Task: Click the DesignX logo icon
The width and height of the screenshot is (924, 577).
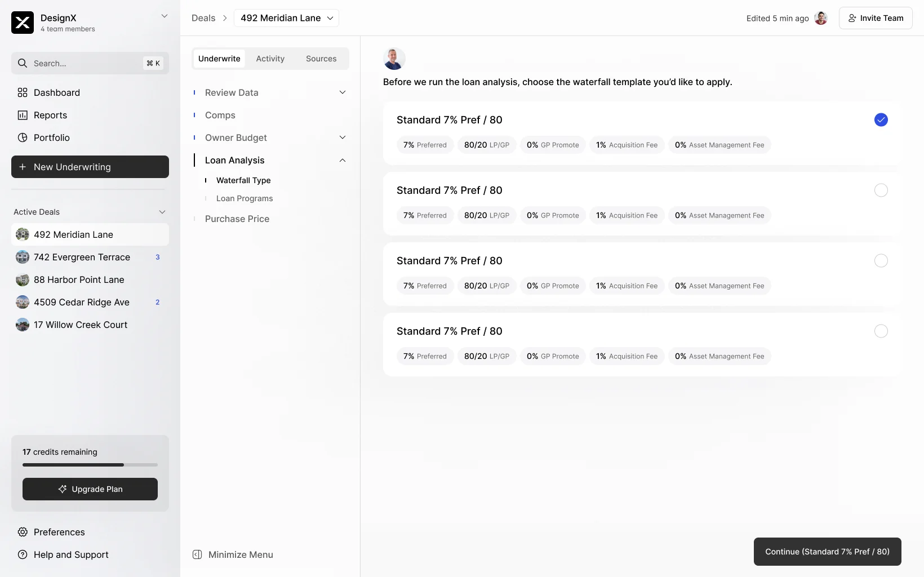Action: coord(23,23)
